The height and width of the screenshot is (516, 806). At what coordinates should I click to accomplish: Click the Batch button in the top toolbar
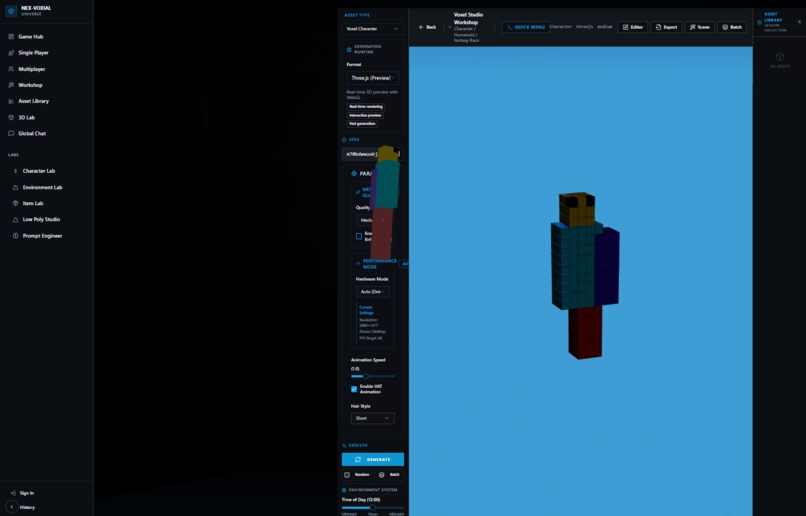(x=732, y=27)
